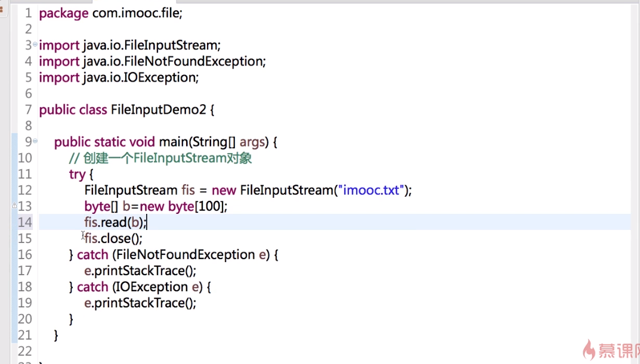The width and height of the screenshot is (640, 364).
Task: Click the main method name
Action: [x=173, y=142]
